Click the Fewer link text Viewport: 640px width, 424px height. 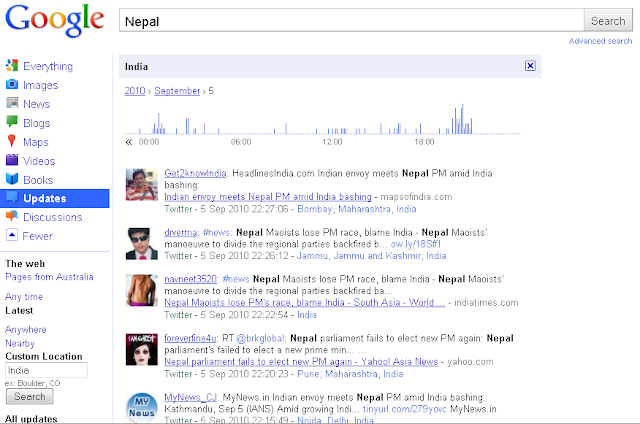coord(38,236)
